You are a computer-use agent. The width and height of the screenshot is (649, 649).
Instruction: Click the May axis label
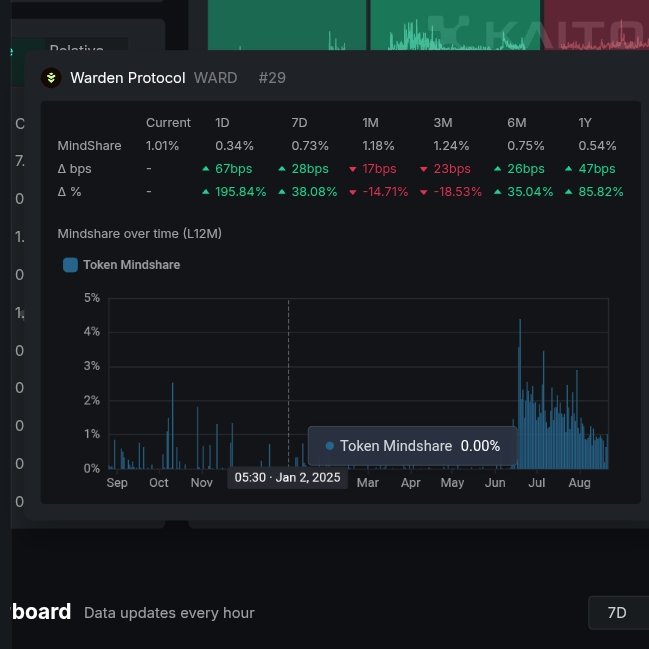(452, 483)
